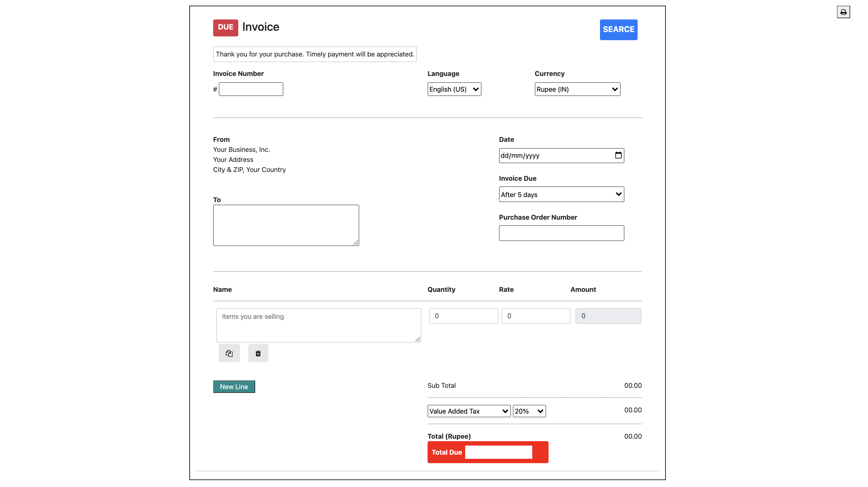Click 'Your Business, Inc.' text

click(241, 149)
